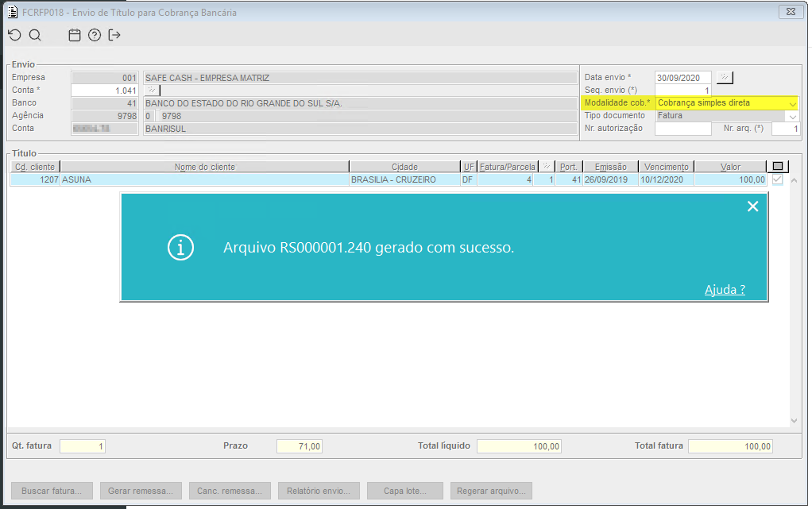Click the undo/refresh arrow toolbar icon

click(x=14, y=35)
